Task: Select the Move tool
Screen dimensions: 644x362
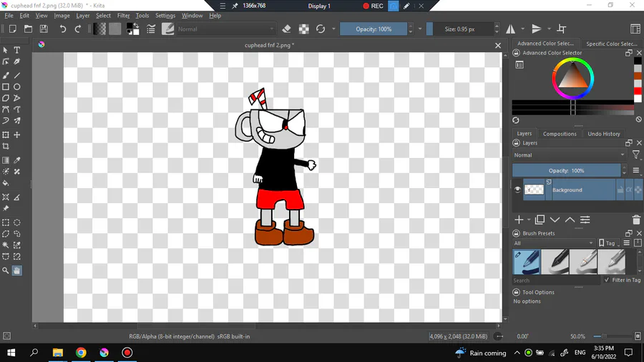Action: click(17, 135)
